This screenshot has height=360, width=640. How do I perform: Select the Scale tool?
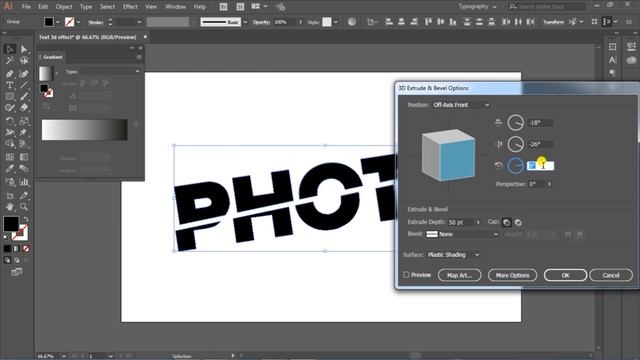click(24, 121)
